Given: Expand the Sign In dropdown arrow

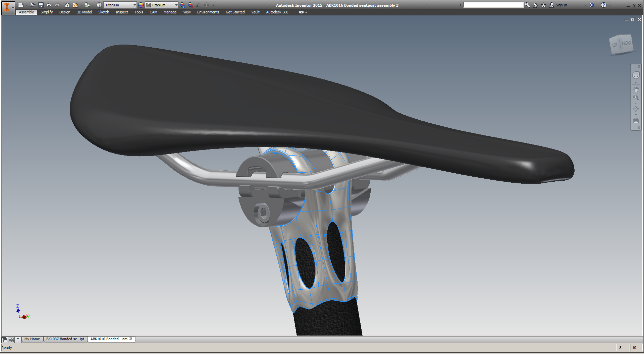Looking at the screenshot, I should (585, 5).
